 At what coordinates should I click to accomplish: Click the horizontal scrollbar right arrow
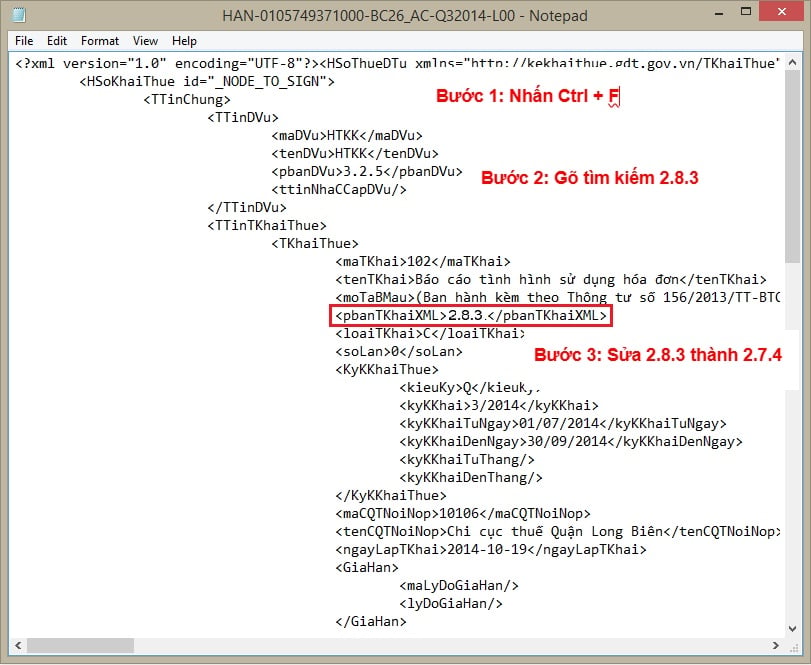[x=775, y=645]
